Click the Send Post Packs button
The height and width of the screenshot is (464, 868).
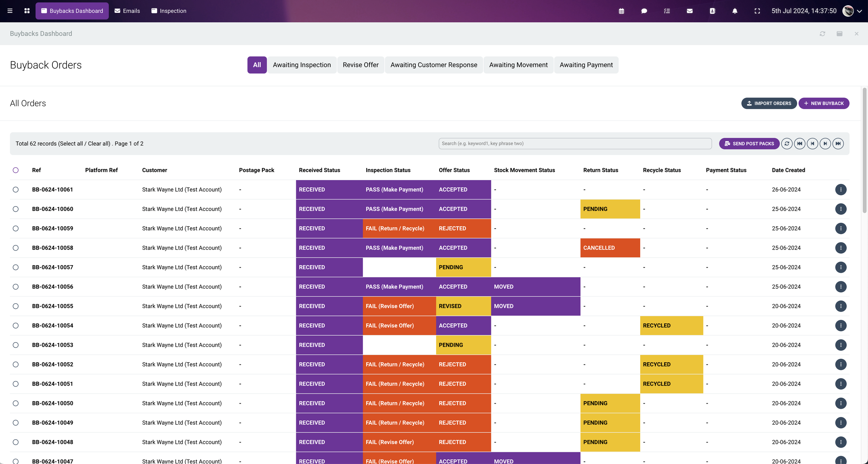(x=749, y=144)
